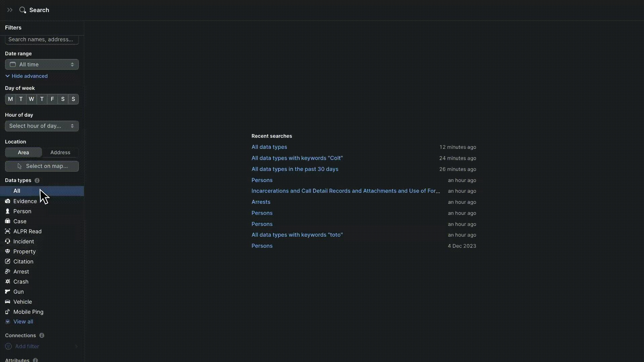Toggle Friday in Day of week
Image resolution: width=644 pixels, height=362 pixels.
click(x=52, y=99)
